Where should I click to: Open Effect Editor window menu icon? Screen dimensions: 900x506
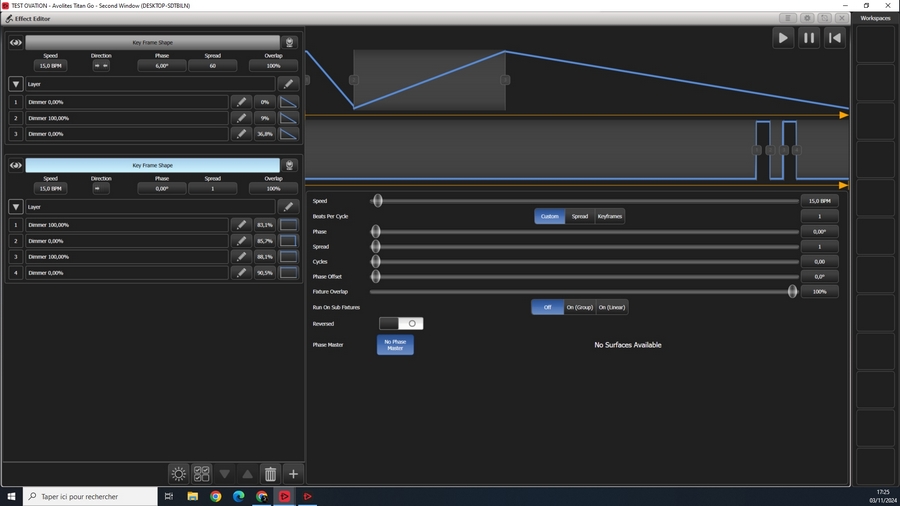click(x=788, y=18)
